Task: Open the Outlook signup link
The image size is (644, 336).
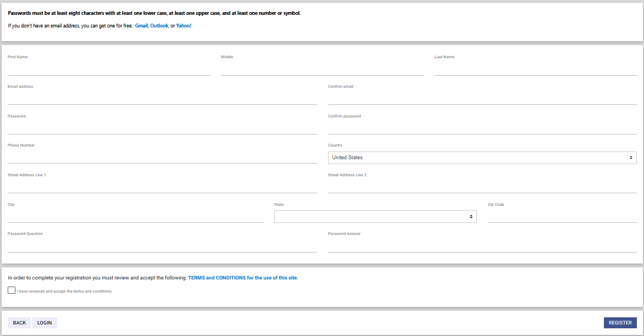Action: pyautogui.click(x=159, y=25)
